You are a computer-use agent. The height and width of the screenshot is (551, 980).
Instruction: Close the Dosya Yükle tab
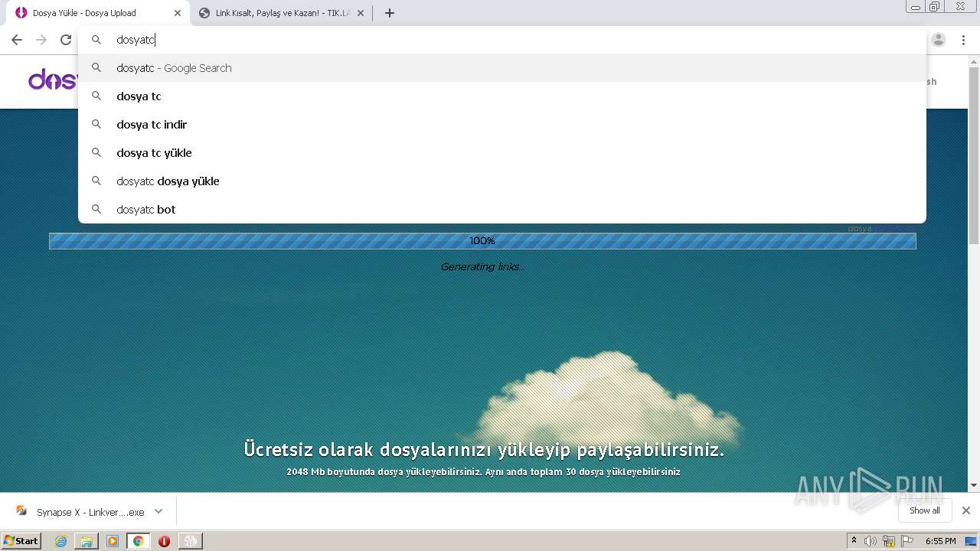coord(177,13)
